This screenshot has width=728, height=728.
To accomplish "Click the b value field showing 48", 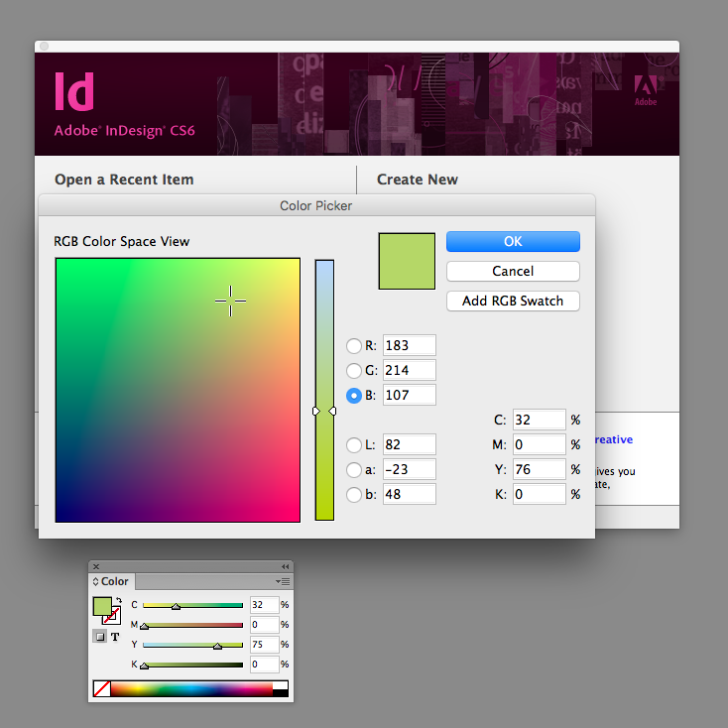I will click(x=409, y=494).
